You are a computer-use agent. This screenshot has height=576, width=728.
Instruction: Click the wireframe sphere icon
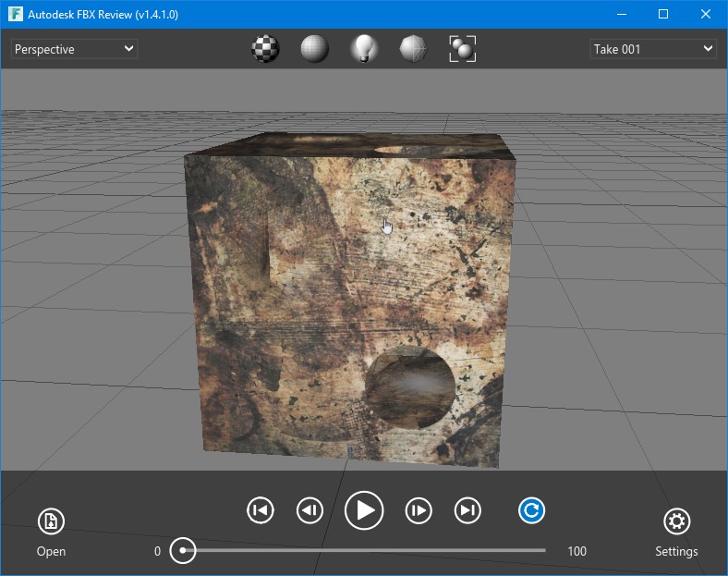tap(413, 49)
